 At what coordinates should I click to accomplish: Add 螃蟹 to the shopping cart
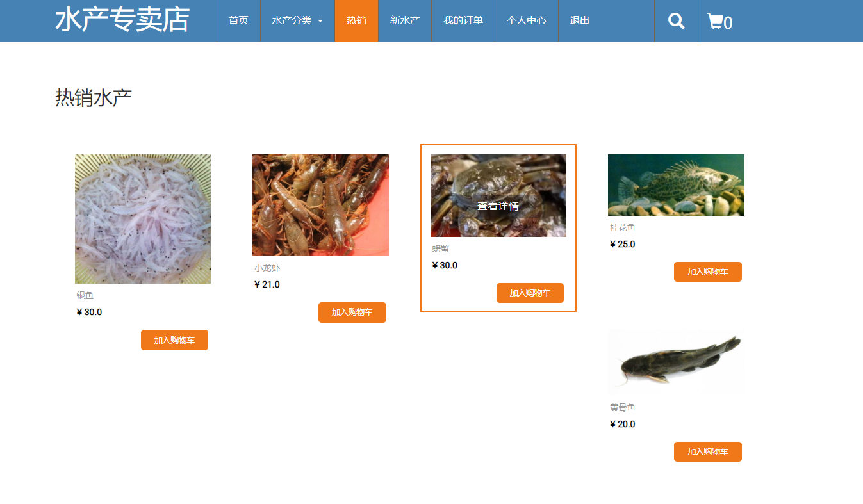tap(530, 293)
